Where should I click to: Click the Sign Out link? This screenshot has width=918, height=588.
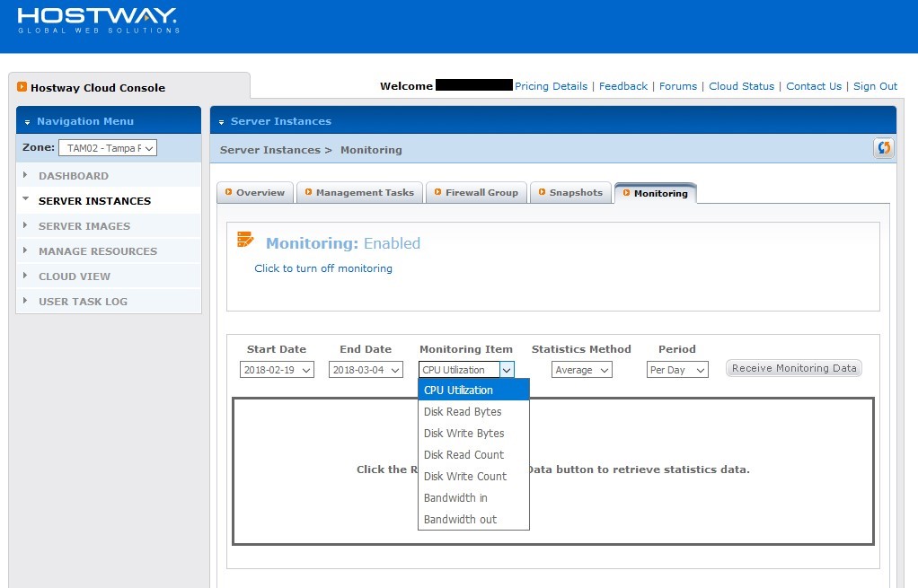tap(875, 86)
